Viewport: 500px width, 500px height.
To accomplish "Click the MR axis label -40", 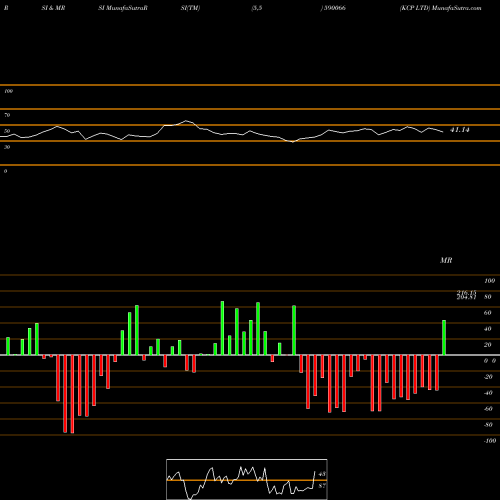I will tap(488, 393).
